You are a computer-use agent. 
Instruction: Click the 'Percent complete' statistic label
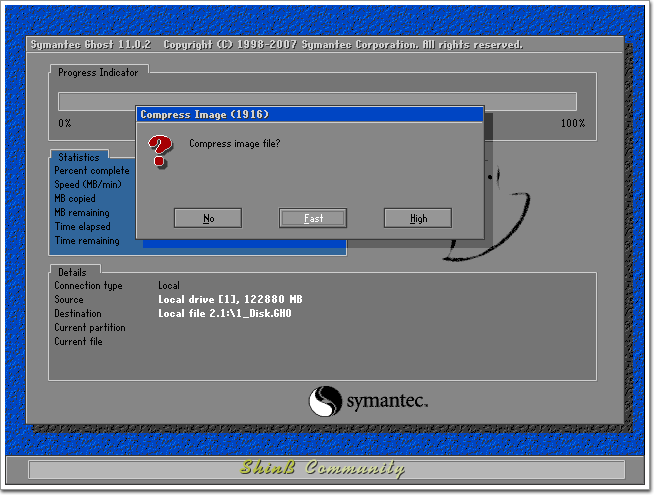pyautogui.click(x=92, y=171)
